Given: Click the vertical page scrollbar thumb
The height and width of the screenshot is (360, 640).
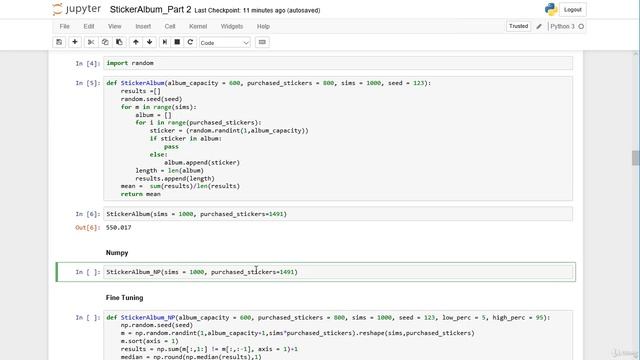Looking at the screenshot, I should [x=635, y=158].
